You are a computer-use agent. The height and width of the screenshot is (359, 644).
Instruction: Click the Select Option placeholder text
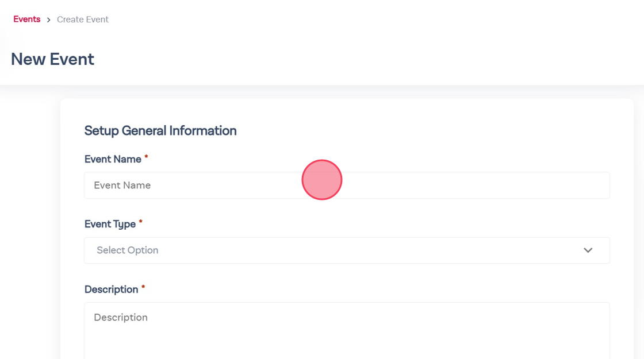(x=128, y=250)
